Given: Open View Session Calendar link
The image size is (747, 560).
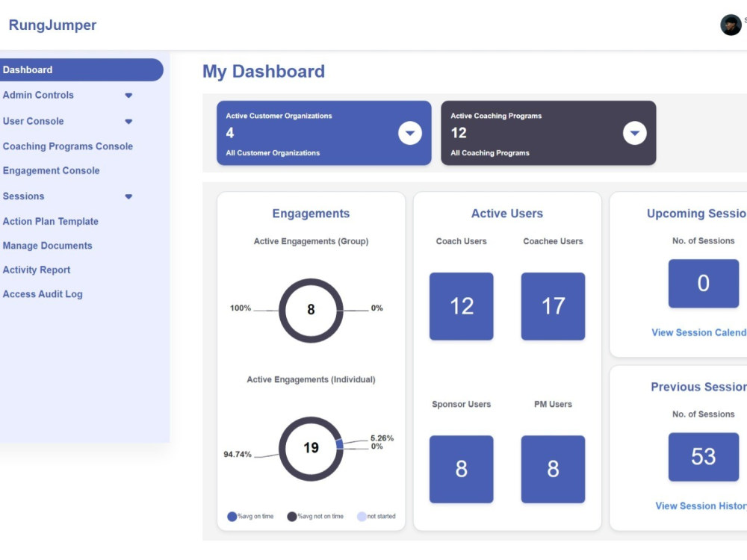Looking at the screenshot, I should click(x=699, y=332).
